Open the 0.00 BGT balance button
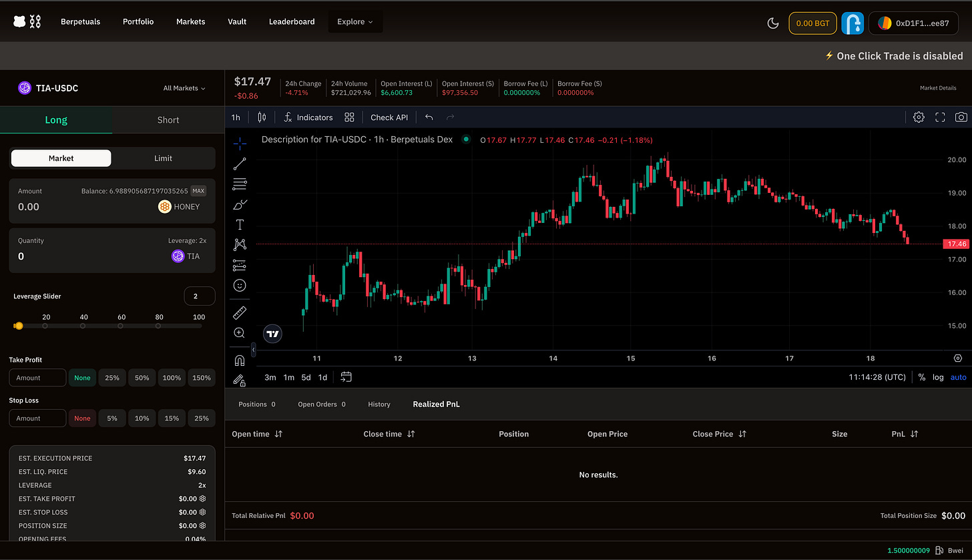 (x=812, y=23)
